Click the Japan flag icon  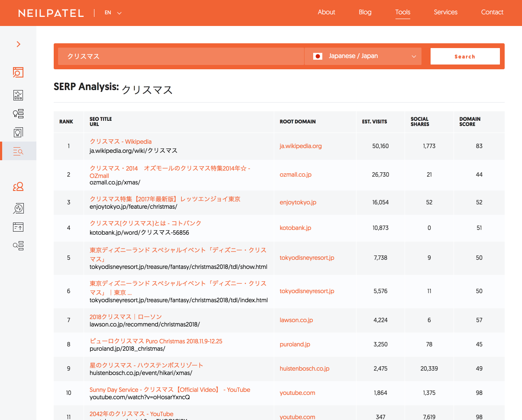[x=318, y=56]
